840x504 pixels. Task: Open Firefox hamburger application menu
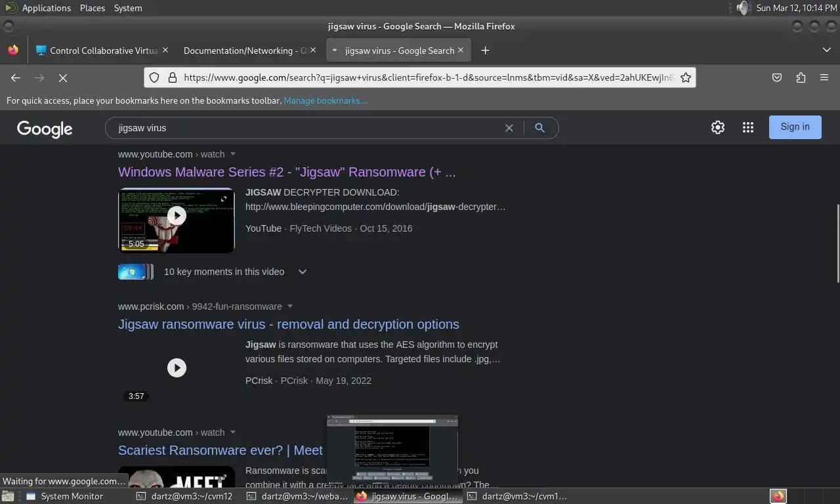pyautogui.click(x=824, y=77)
